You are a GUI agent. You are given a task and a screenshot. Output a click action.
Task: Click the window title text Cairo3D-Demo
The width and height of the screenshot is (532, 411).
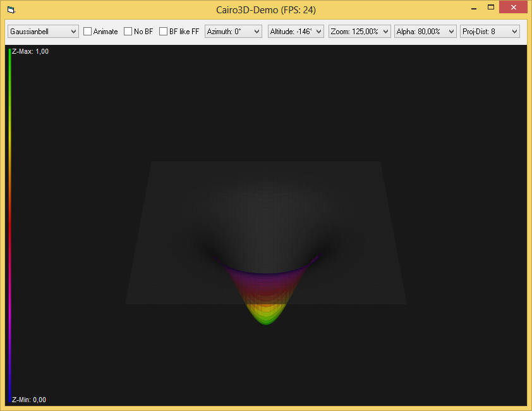(x=265, y=10)
